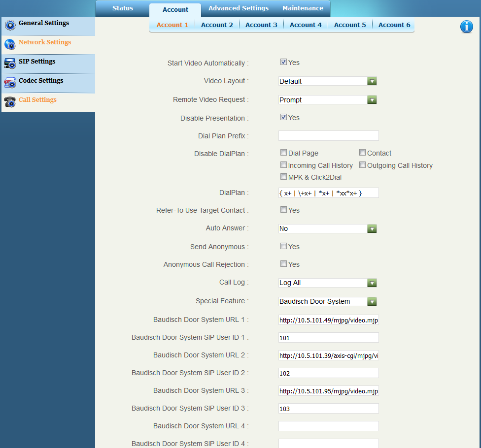This screenshot has height=448, width=481.
Task: Click the blue info help icon
Action: (x=466, y=27)
